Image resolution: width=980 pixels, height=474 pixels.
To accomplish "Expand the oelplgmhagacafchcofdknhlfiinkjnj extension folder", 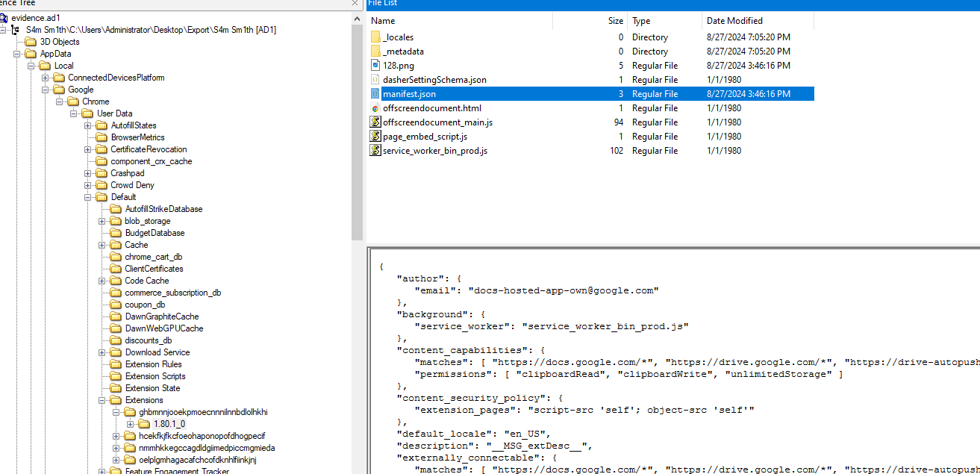I will (x=116, y=460).
